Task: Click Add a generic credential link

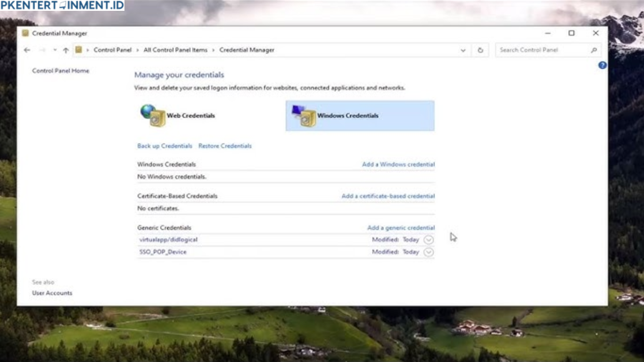Action: pos(401,228)
